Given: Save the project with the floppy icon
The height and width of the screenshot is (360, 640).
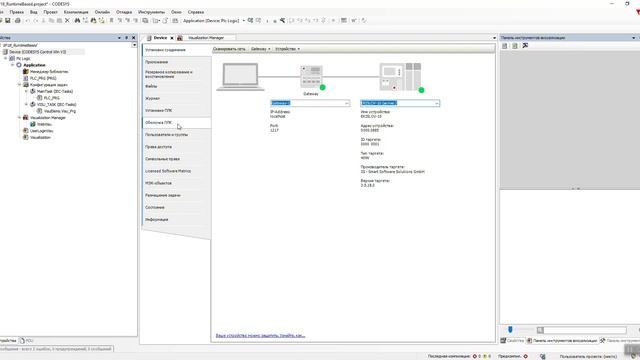Looking at the screenshot, I should point(8,20).
